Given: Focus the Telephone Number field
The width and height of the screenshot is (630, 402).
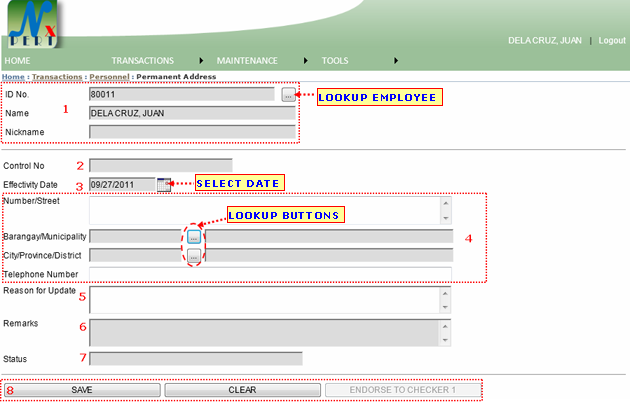Looking at the screenshot, I should (270, 274).
